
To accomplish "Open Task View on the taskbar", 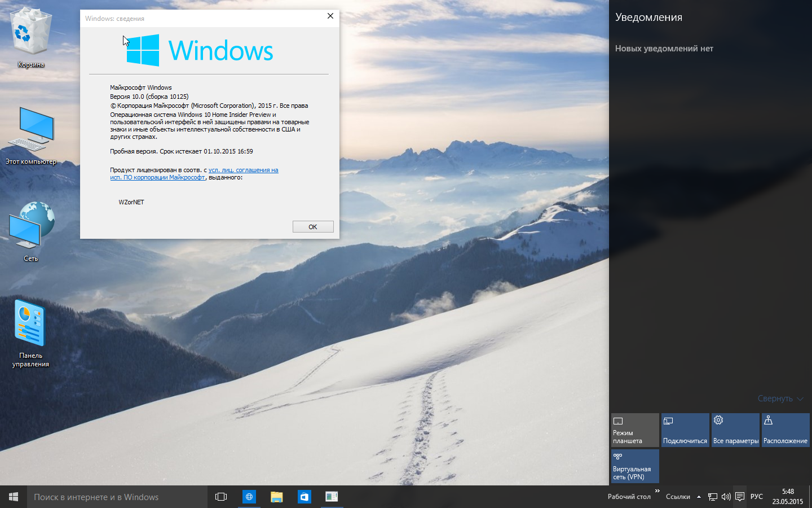I will click(221, 497).
